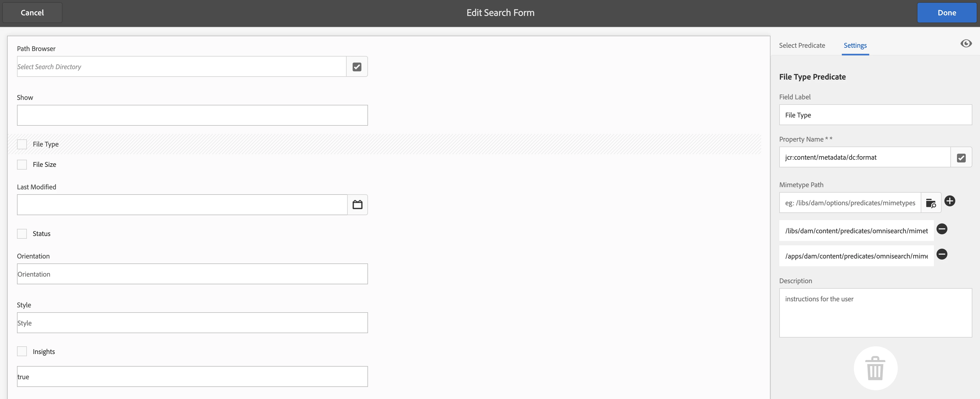Remove the /apps/dam mimetype path entry
The image size is (980, 399).
(942, 254)
